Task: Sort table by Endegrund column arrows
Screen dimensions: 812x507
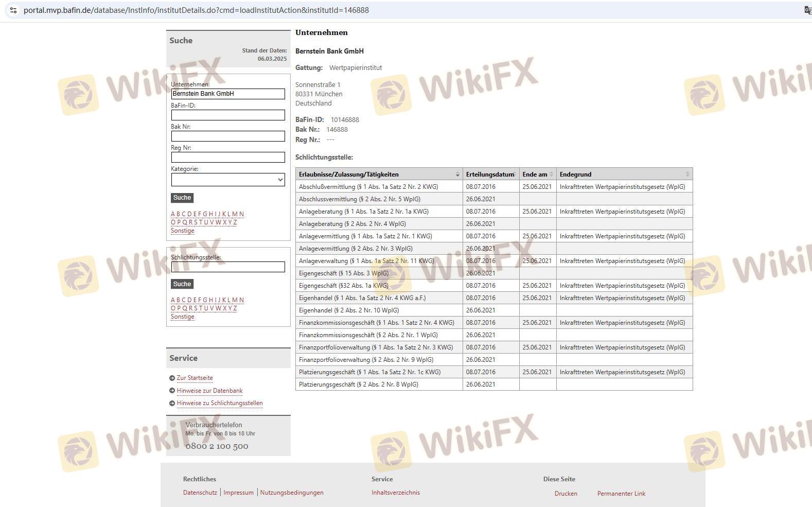Action: click(x=687, y=174)
